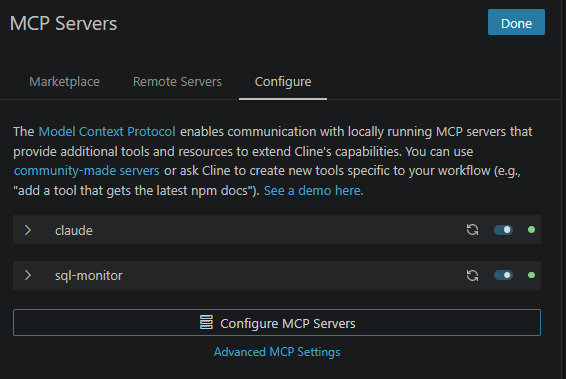Screen dimensions: 566x379
Task: Select the sql-monitor server row name
Action: 88,276
